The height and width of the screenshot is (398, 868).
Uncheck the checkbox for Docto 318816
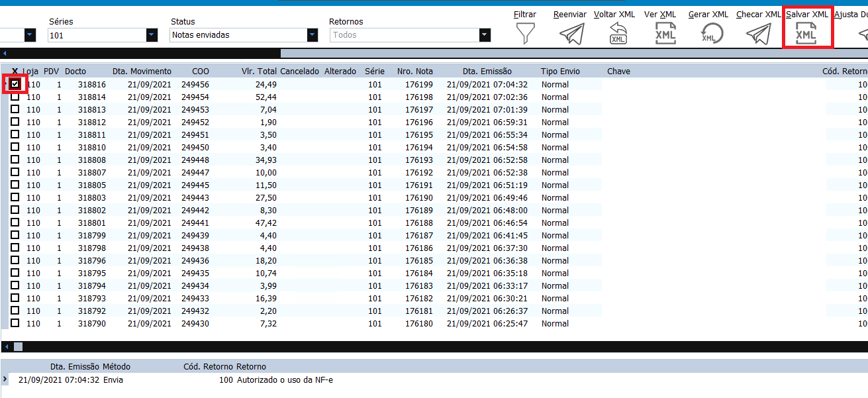point(15,84)
